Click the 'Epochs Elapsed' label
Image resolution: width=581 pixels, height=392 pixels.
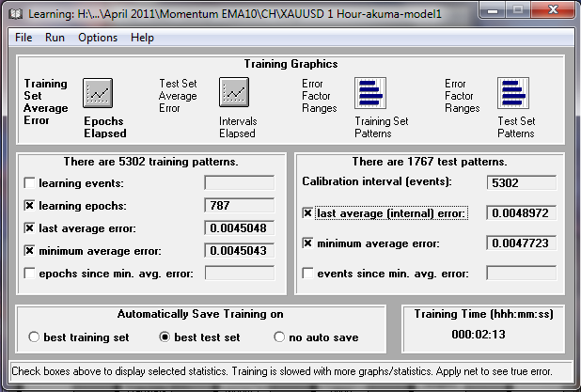(x=105, y=127)
